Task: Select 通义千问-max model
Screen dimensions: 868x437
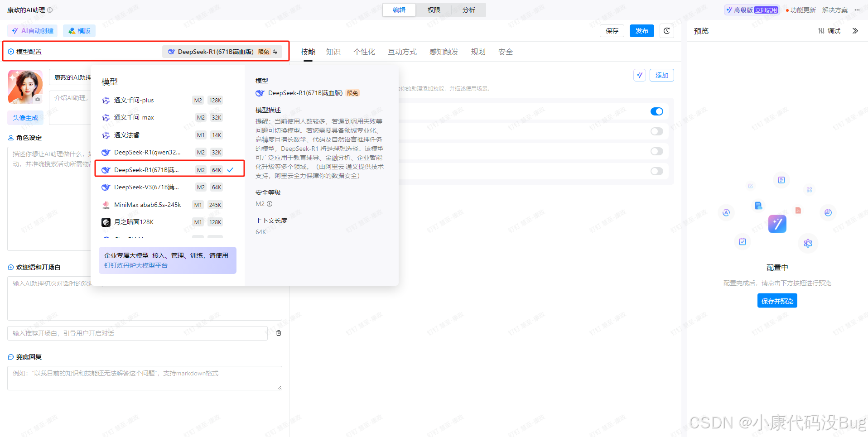Action: click(168, 117)
